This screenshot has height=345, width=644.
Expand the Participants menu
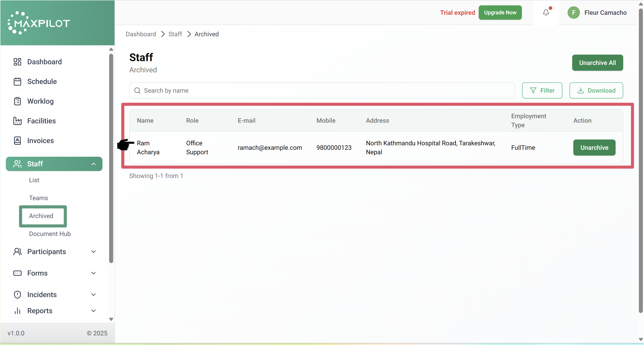click(x=93, y=252)
